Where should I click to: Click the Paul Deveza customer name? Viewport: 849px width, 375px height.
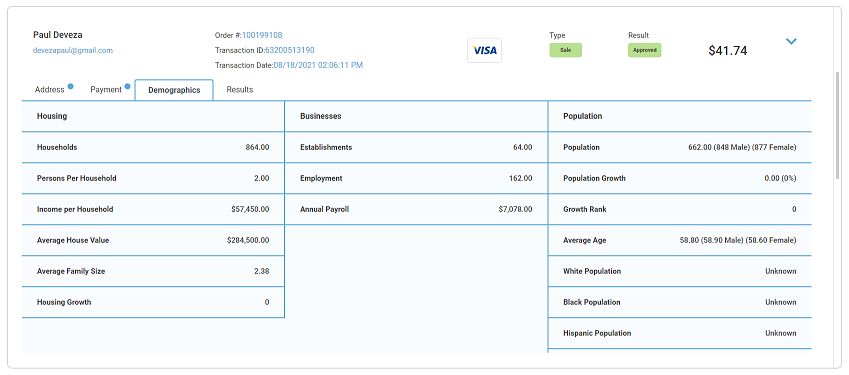pos(58,35)
